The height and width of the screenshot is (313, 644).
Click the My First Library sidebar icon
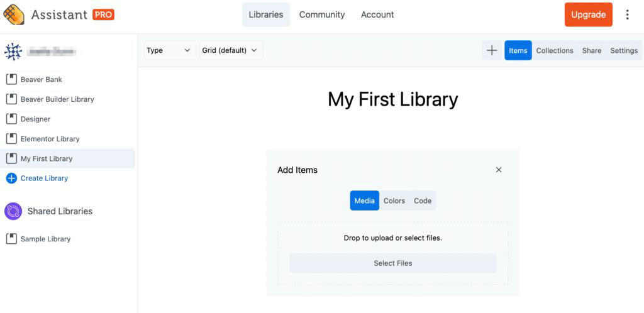click(11, 158)
